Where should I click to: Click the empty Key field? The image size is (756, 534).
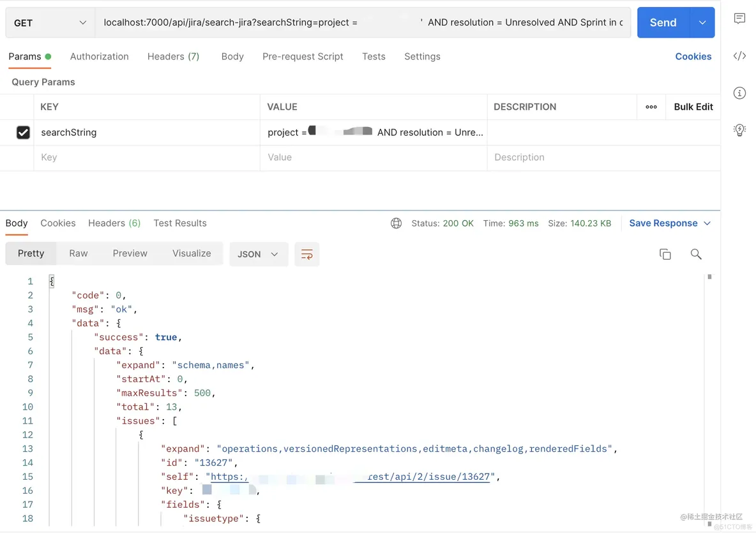click(x=147, y=158)
